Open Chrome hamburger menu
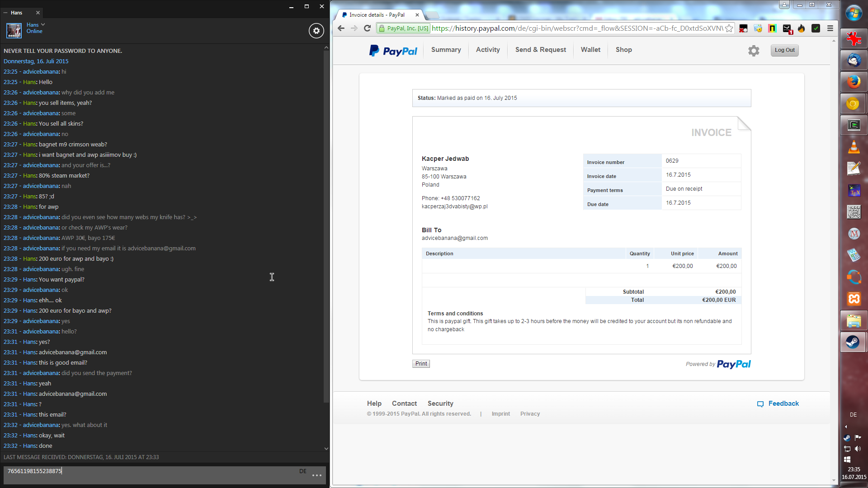This screenshot has height=488, width=868. (830, 28)
